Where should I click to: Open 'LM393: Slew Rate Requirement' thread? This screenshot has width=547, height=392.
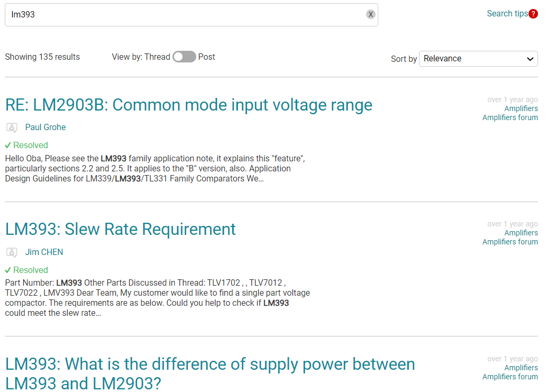[x=121, y=229]
